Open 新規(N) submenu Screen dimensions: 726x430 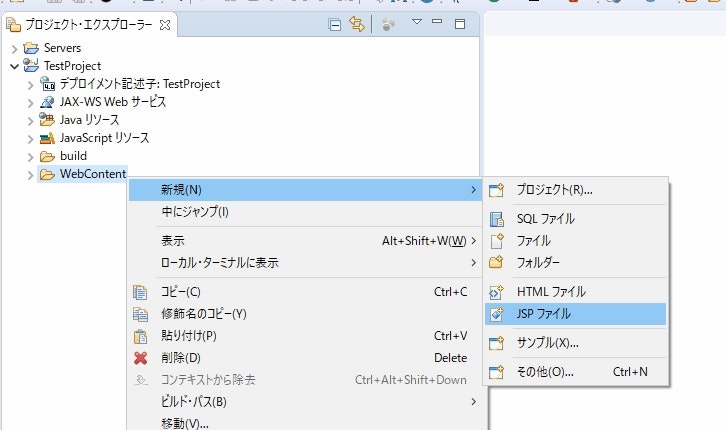pos(305,190)
